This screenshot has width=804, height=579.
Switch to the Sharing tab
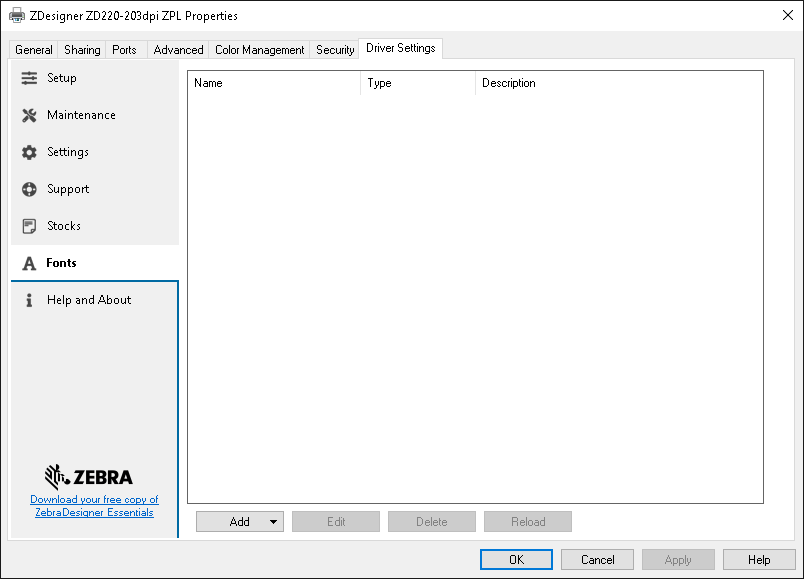click(81, 48)
